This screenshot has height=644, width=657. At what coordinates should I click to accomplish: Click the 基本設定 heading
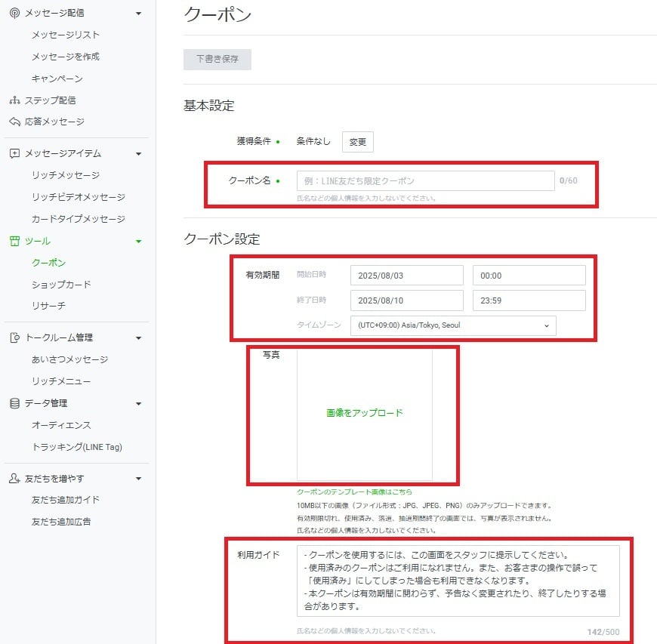[x=208, y=106]
